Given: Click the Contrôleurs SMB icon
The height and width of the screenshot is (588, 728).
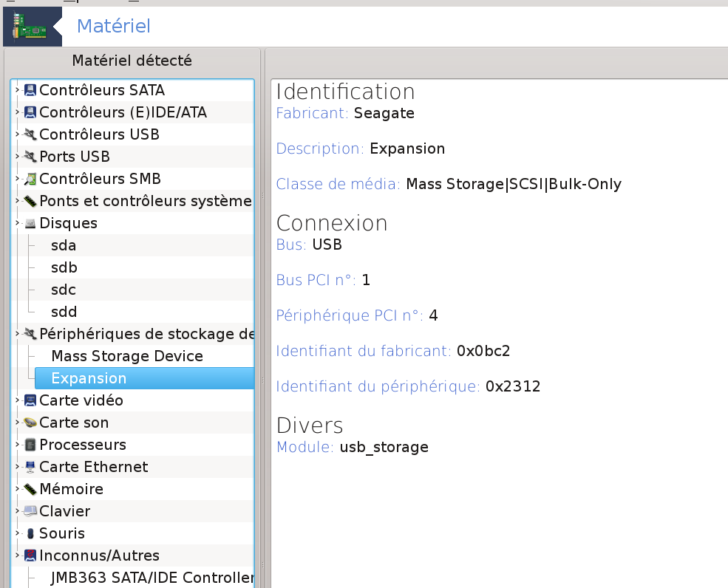Looking at the screenshot, I should (x=30, y=180).
